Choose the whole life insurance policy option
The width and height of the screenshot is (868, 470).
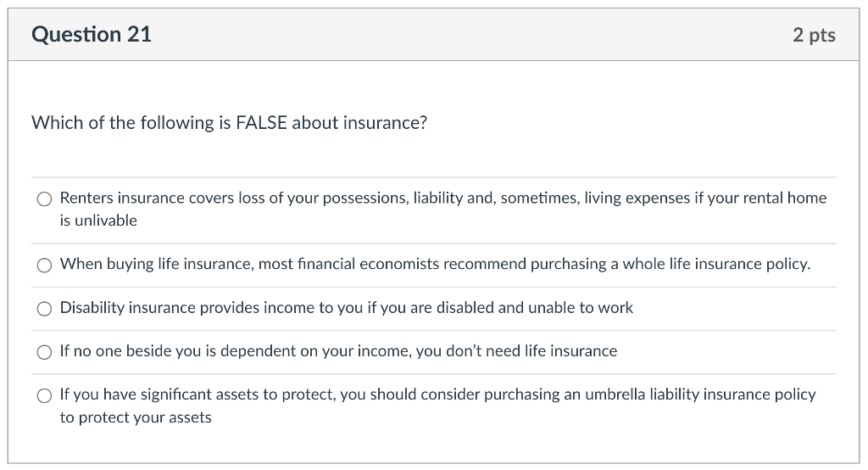(x=44, y=266)
